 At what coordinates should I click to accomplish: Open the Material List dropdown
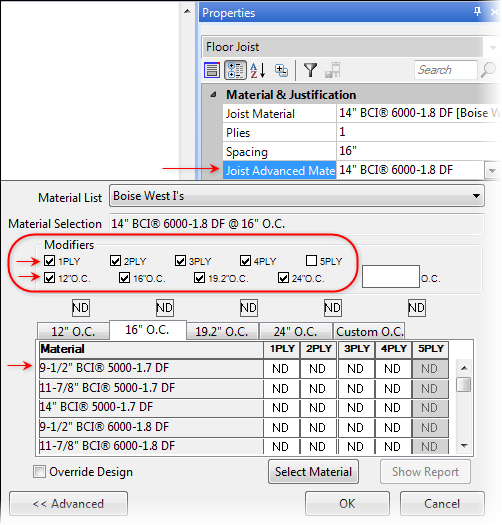pyautogui.click(x=476, y=196)
